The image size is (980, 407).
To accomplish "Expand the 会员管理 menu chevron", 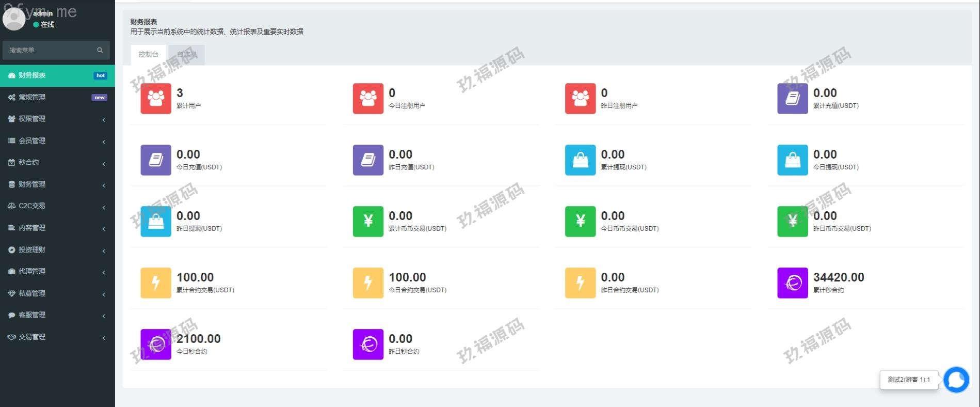I will click(104, 141).
